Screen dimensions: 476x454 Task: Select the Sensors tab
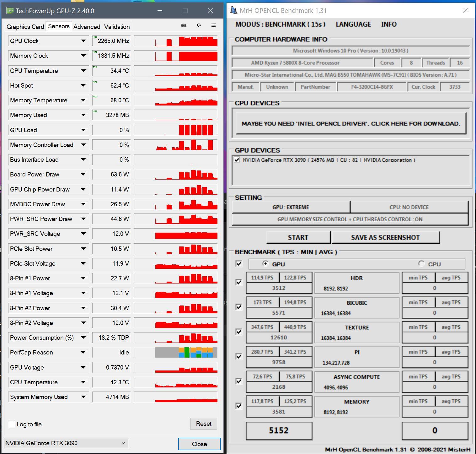click(59, 26)
